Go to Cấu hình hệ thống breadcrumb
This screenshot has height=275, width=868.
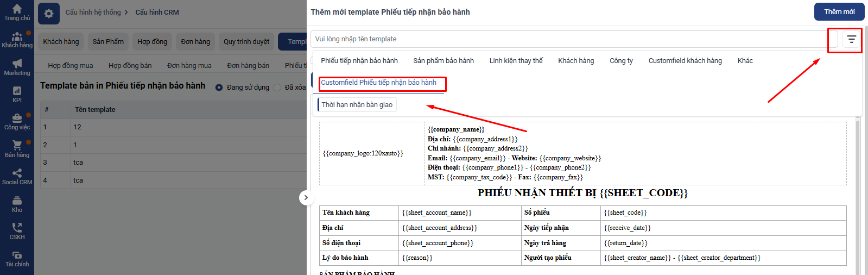[93, 12]
